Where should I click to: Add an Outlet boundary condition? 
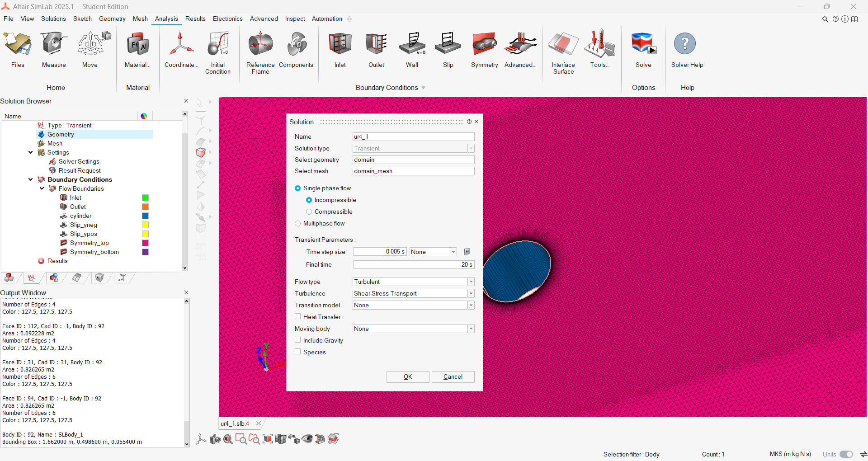[376, 49]
